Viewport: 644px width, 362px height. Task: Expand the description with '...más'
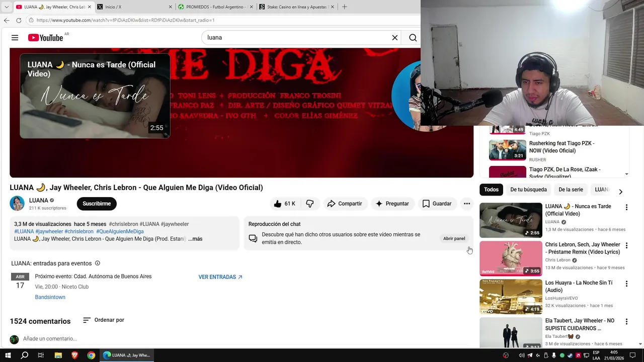coord(195,239)
